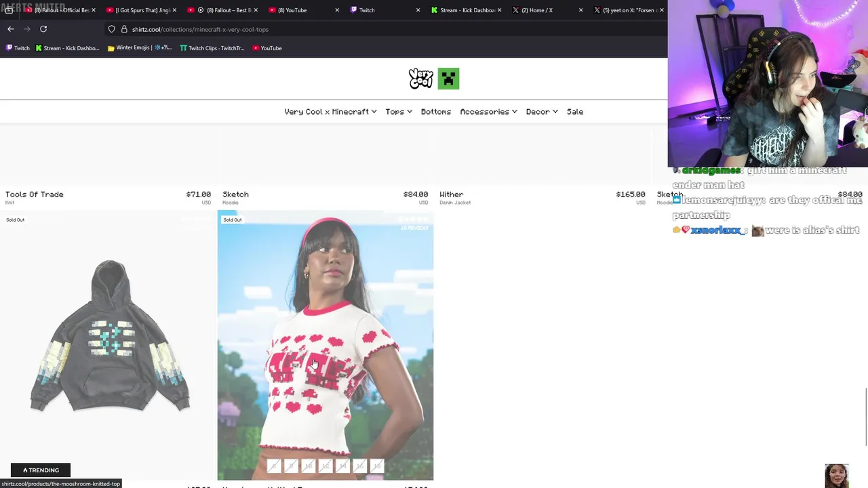
Task: Select size 10 on the knitted top
Action: click(308, 466)
